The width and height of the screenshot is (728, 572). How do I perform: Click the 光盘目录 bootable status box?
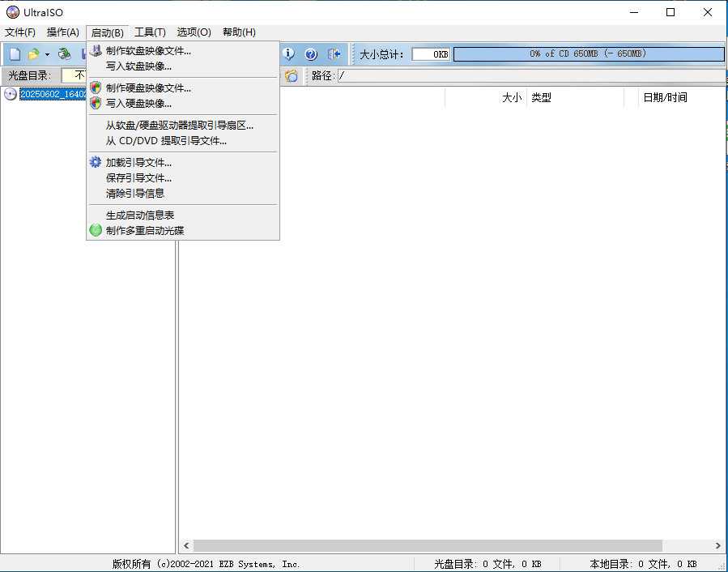coord(75,75)
